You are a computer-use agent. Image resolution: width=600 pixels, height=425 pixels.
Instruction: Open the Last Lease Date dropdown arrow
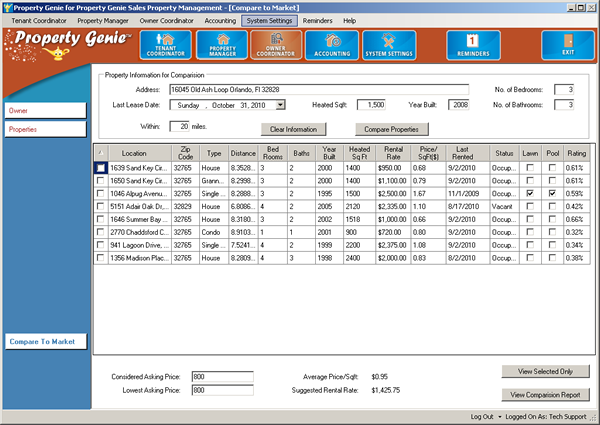click(x=280, y=105)
